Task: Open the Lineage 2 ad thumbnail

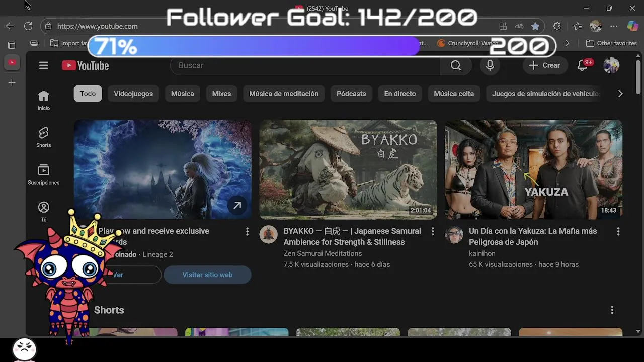Action: [x=163, y=169]
